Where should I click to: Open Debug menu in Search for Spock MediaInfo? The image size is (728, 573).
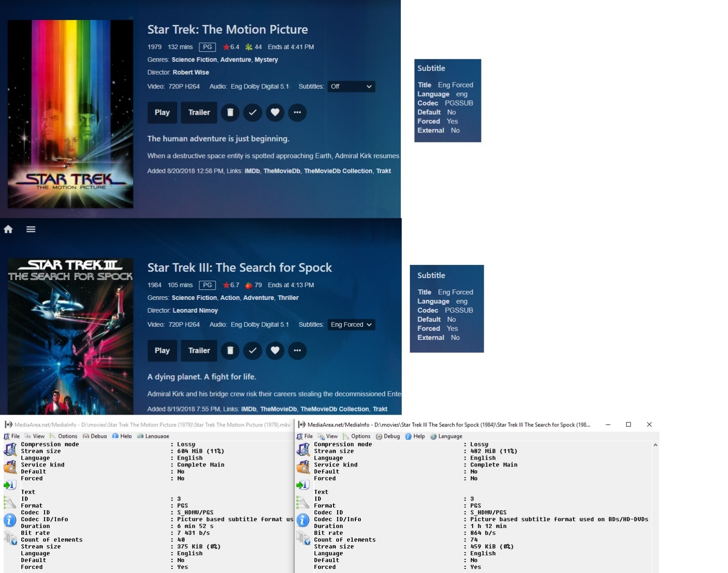[x=388, y=436]
